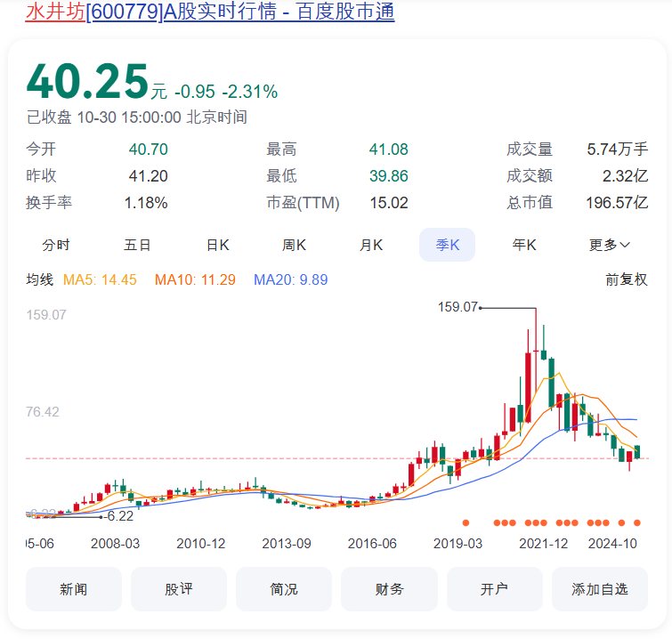Click the 2008-03 date axis label
672x639 pixels.
(116, 544)
